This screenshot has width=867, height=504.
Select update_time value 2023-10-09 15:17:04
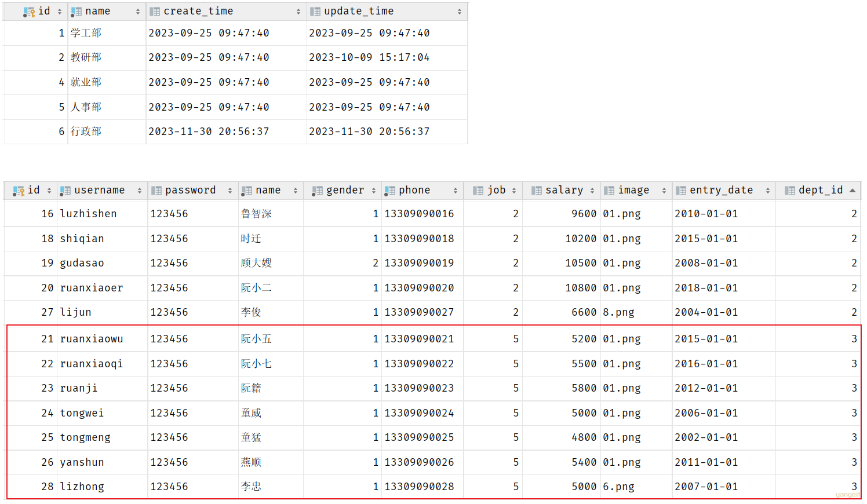click(387, 57)
